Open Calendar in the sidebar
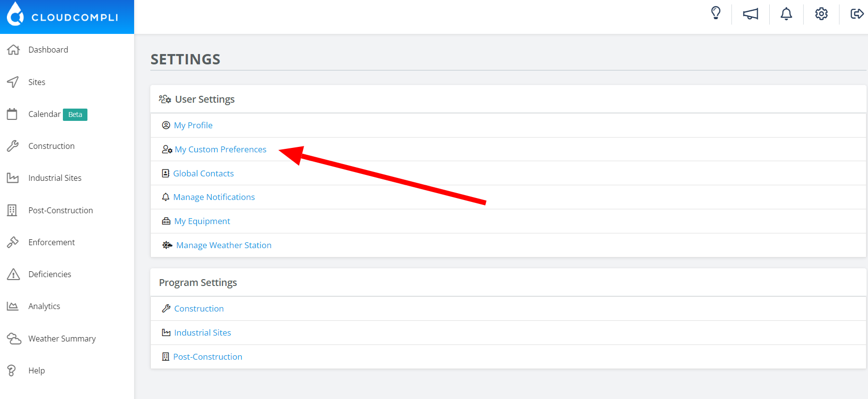Screen dimensions: 868x399 pos(44,114)
